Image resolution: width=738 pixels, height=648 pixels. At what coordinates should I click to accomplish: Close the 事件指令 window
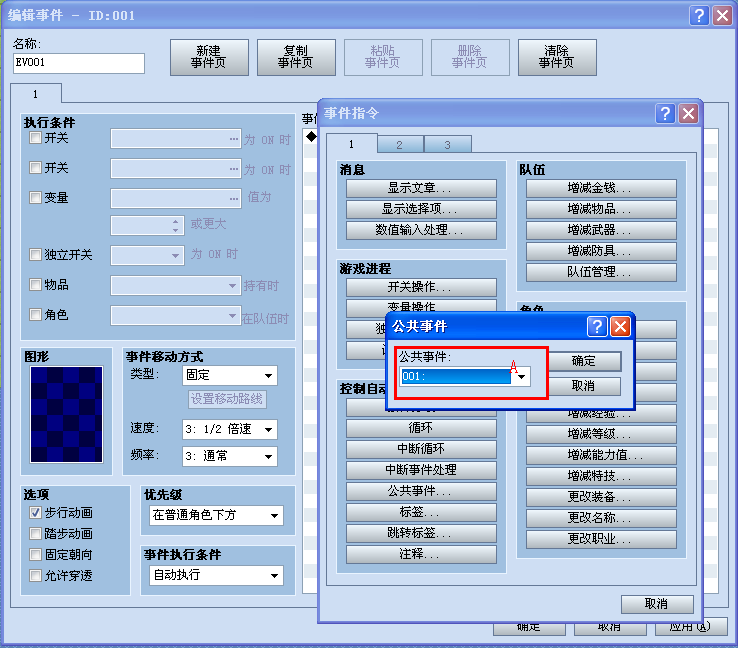[688, 113]
